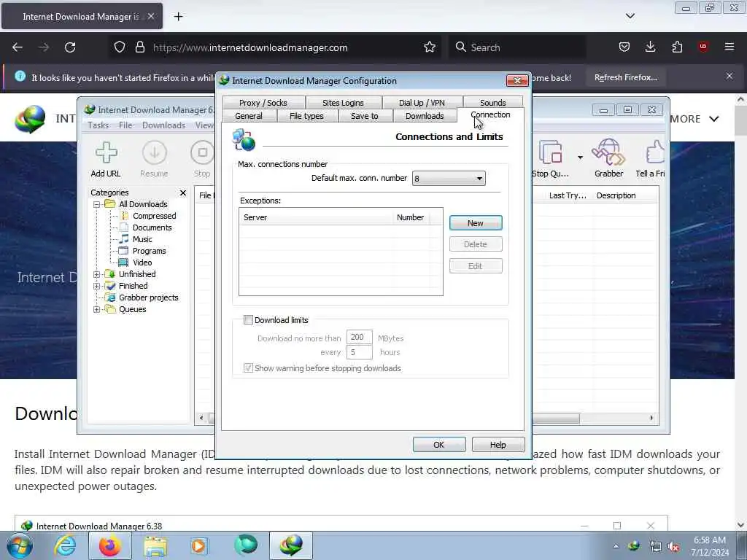
Task: Enable the Download limits checkbox
Action: (248, 320)
